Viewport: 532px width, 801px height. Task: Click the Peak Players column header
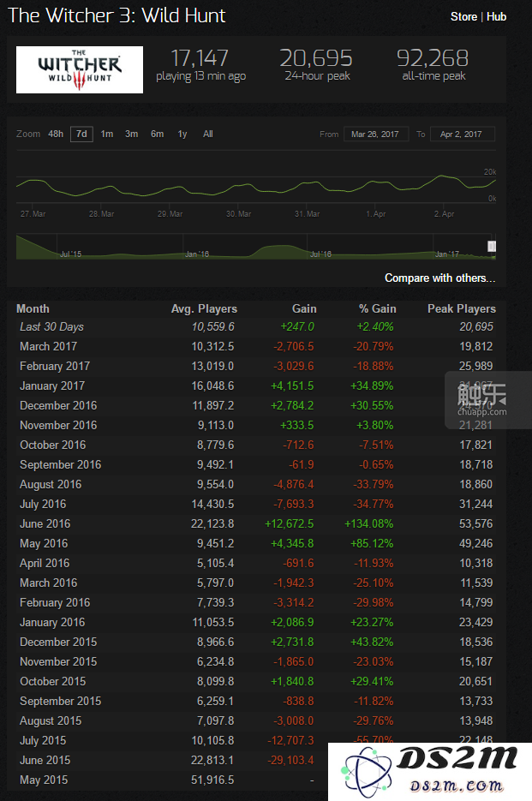pos(462,308)
